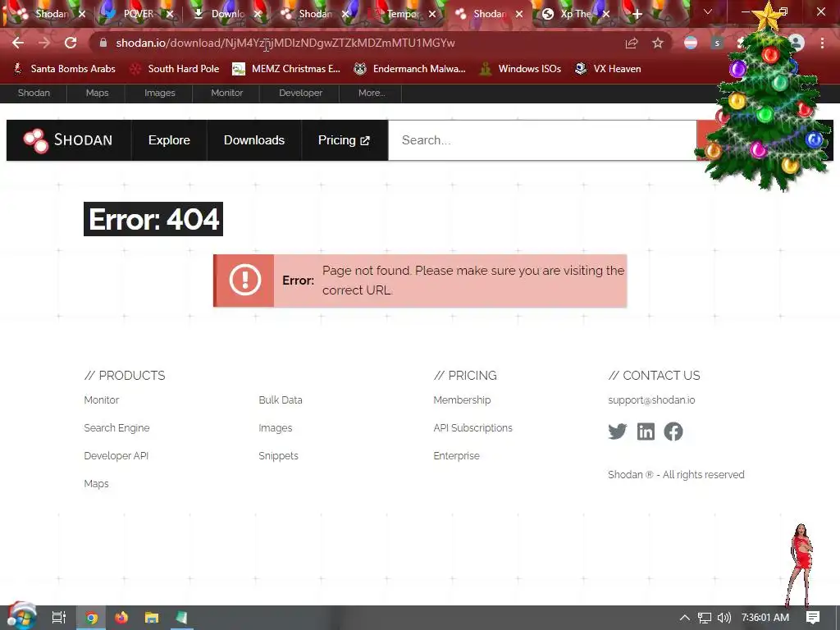Select Images in the top dark strip menu

[x=160, y=93]
